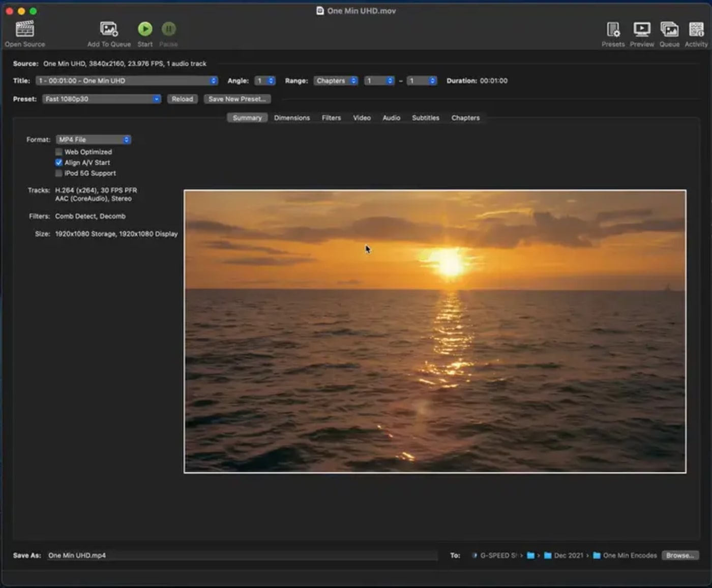This screenshot has width=712, height=588.
Task: Click the Save New Preset button
Action: (237, 99)
